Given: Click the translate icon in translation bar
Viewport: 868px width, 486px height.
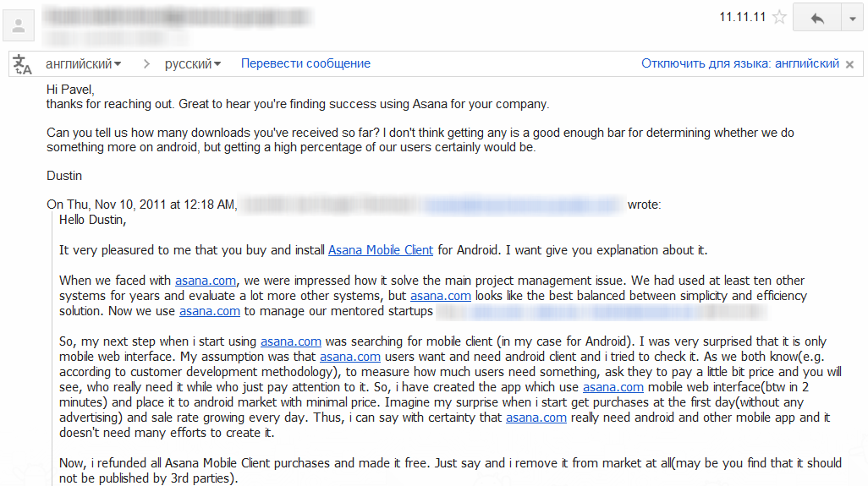Looking at the screenshot, I should coord(23,64).
